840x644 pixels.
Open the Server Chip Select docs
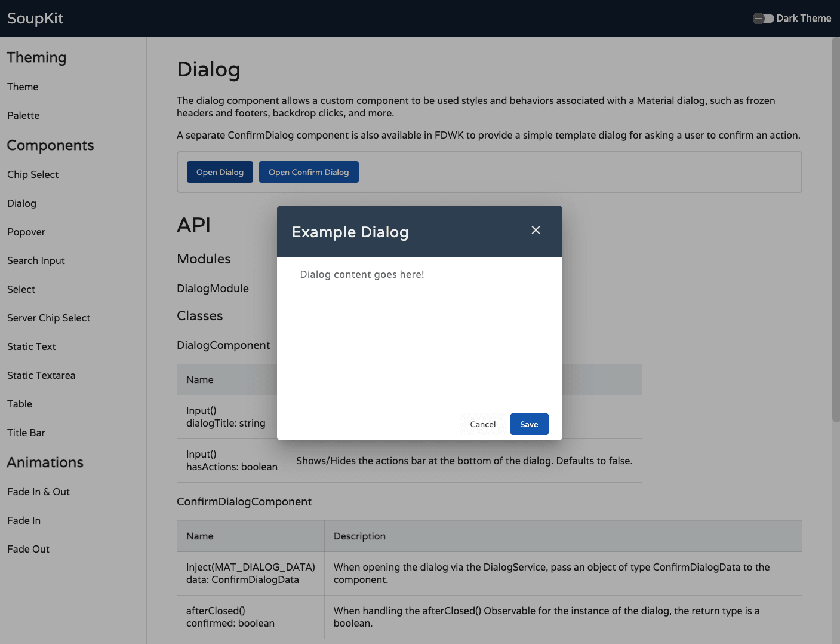tap(48, 318)
